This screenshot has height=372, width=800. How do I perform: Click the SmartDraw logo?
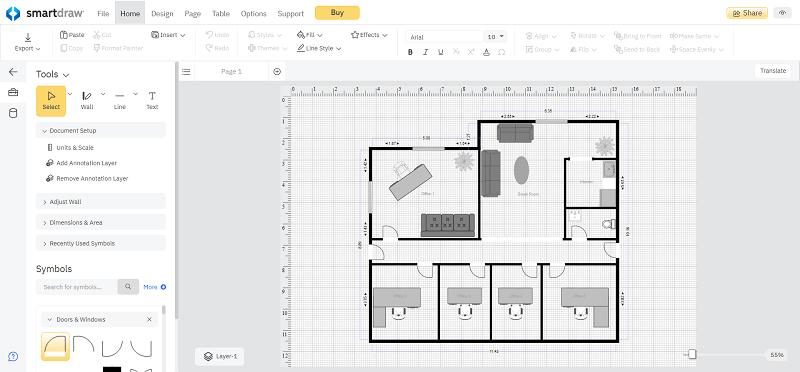tap(45, 13)
